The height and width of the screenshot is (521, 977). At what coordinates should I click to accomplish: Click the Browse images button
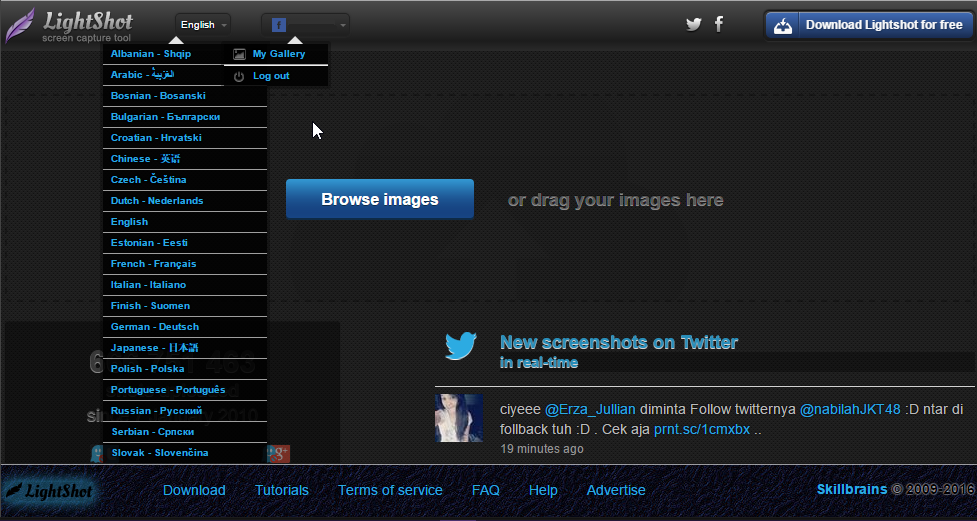tap(380, 199)
